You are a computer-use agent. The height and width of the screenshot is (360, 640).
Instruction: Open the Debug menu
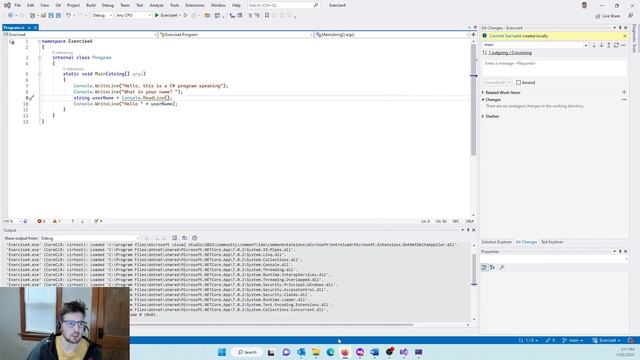tap(108, 5)
